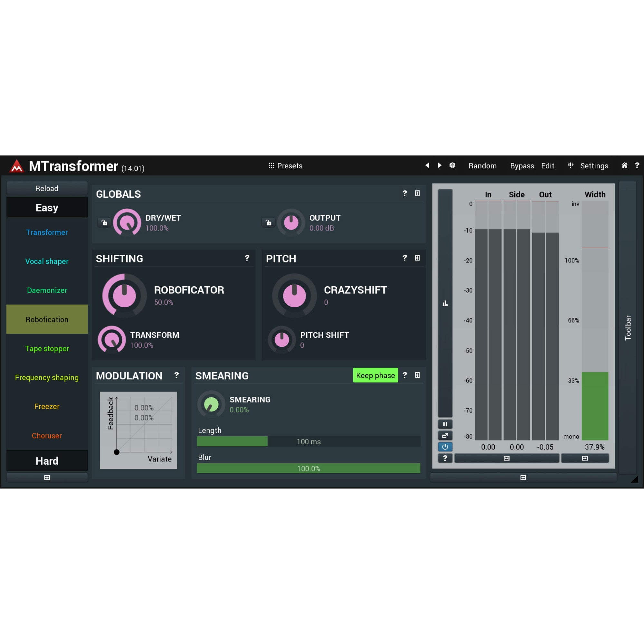Open Settings icon in top bar
Viewport: 644px width, 644px height.
click(x=571, y=165)
